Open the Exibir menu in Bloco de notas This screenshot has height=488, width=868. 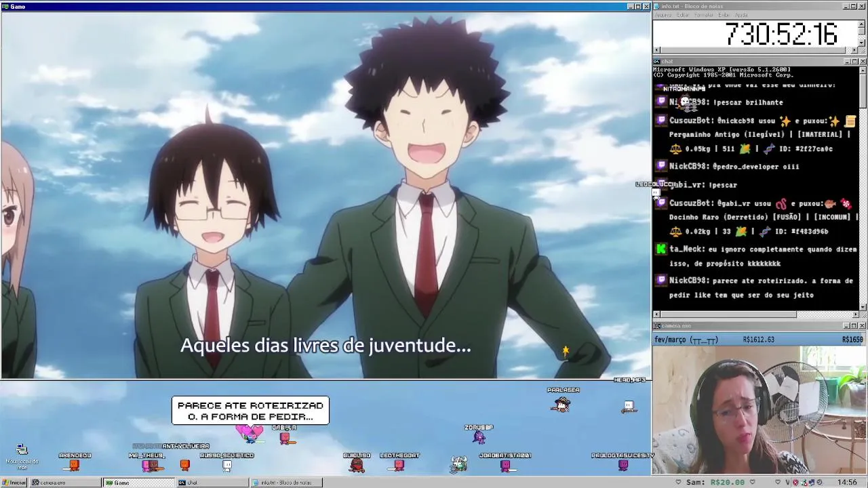(724, 15)
